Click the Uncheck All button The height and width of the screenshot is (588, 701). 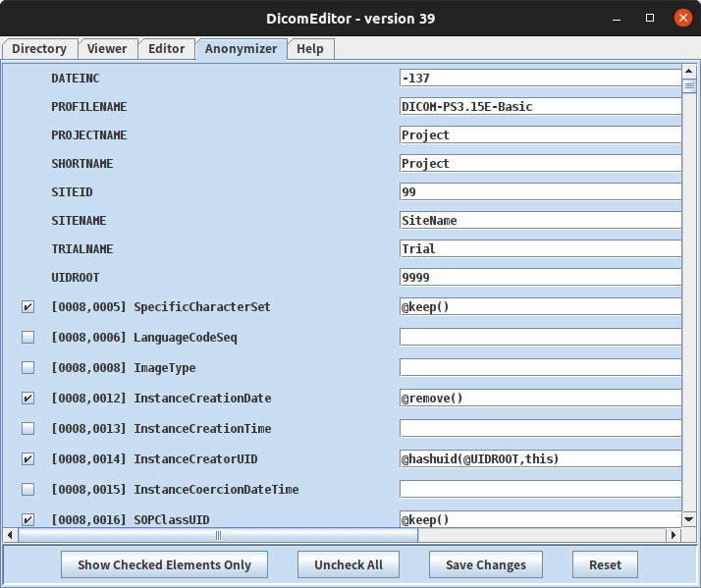pos(349,564)
